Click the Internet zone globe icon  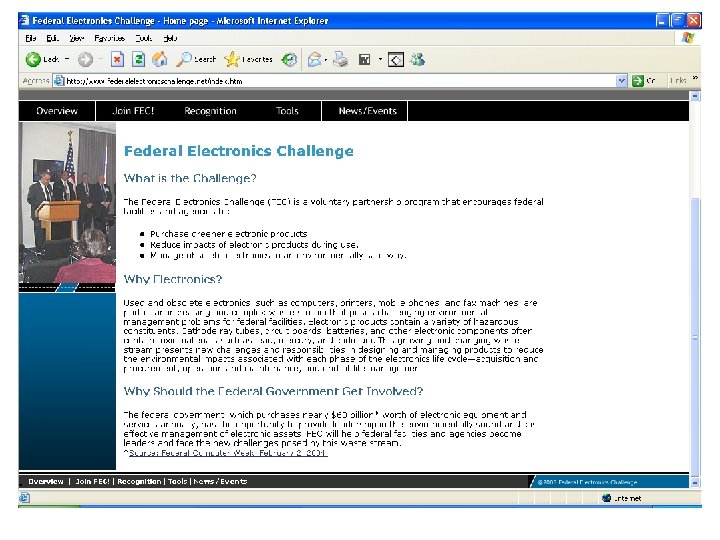click(x=607, y=498)
